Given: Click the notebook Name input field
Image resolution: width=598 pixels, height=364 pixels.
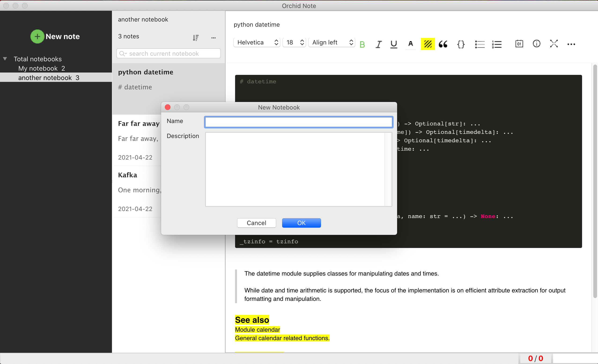Looking at the screenshot, I should [x=299, y=122].
